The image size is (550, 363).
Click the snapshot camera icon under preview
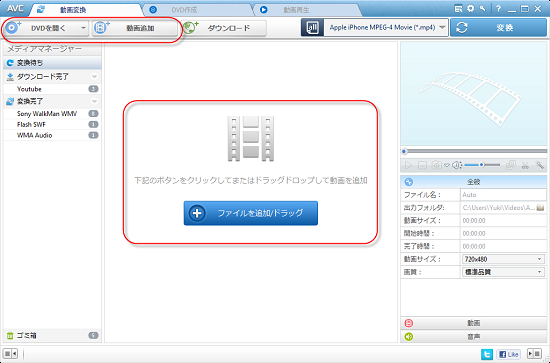[x=436, y=165]
